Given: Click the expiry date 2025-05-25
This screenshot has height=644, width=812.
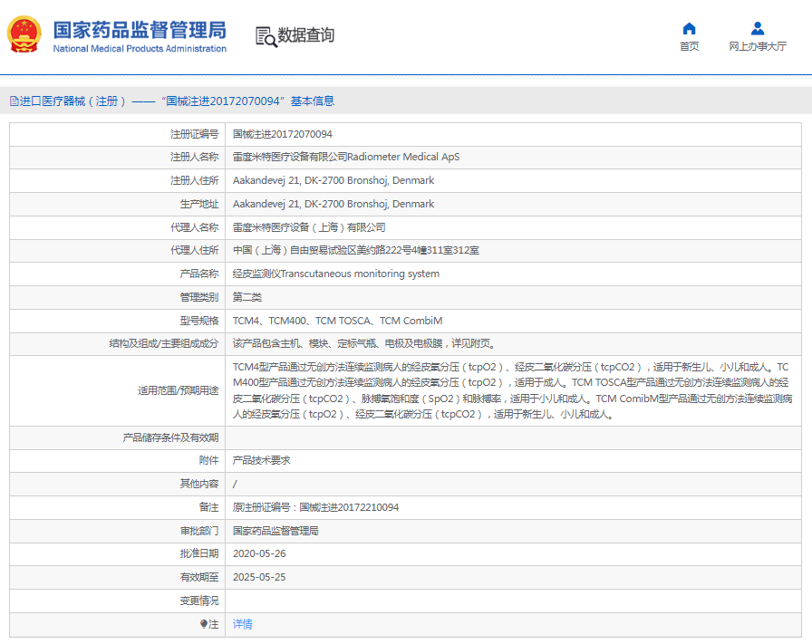Looking at the screenshot, I should tap(259, 577).
